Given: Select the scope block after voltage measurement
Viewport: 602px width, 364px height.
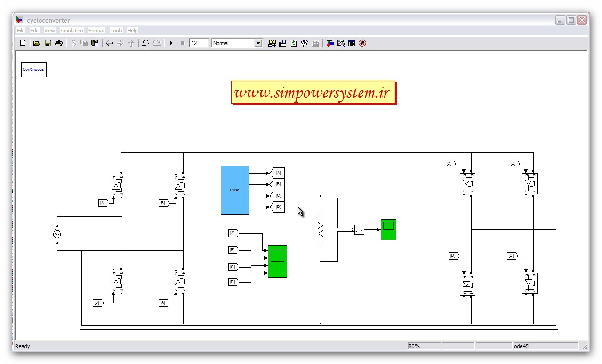Looking at the screenshot, I should (x=388, y=229).
